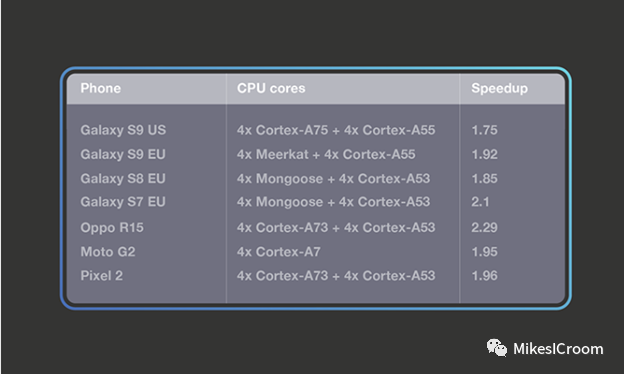Click the 4x Cortex-A7 cell

279,251
